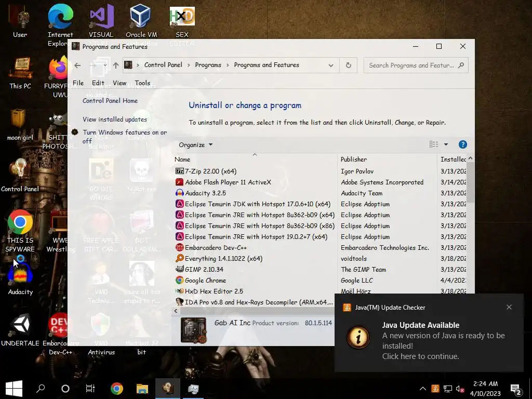Select HxD Hex Editor 2.5 row
The width and height of the screenshot is (532, 399).
[x=320, y=291]
